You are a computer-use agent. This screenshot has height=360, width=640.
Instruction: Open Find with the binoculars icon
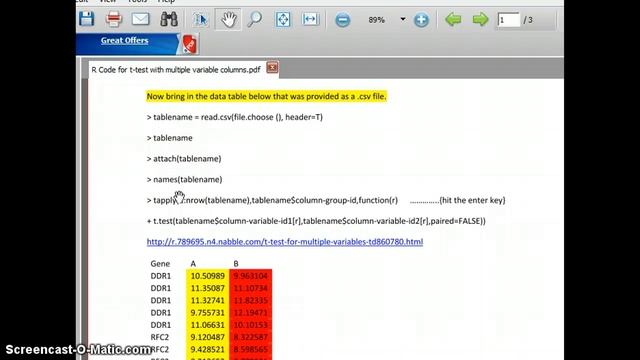(169, 19)
